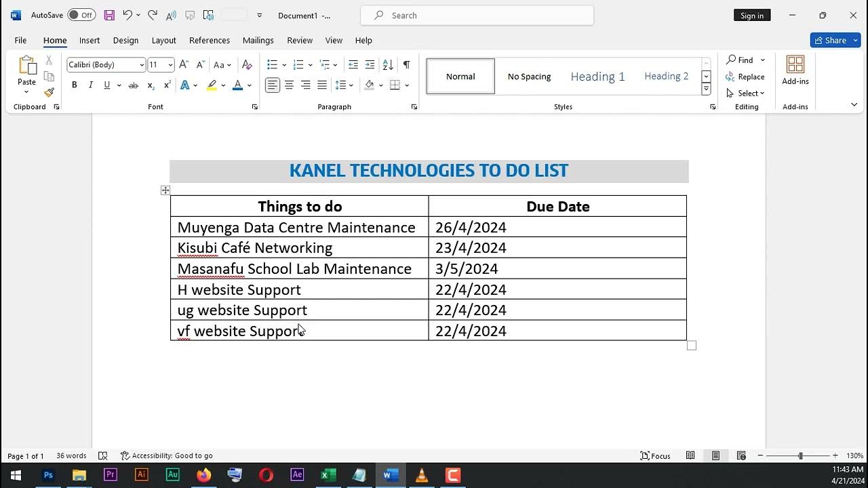This screenshot has width=868, height=488.
Task: Adjust the zoom level slider
Action: coord(801,456)
